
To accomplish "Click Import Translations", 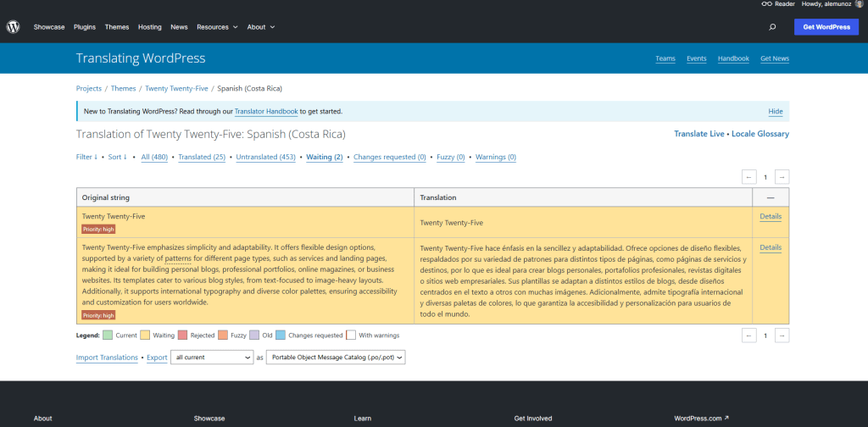I will point(107,358).
